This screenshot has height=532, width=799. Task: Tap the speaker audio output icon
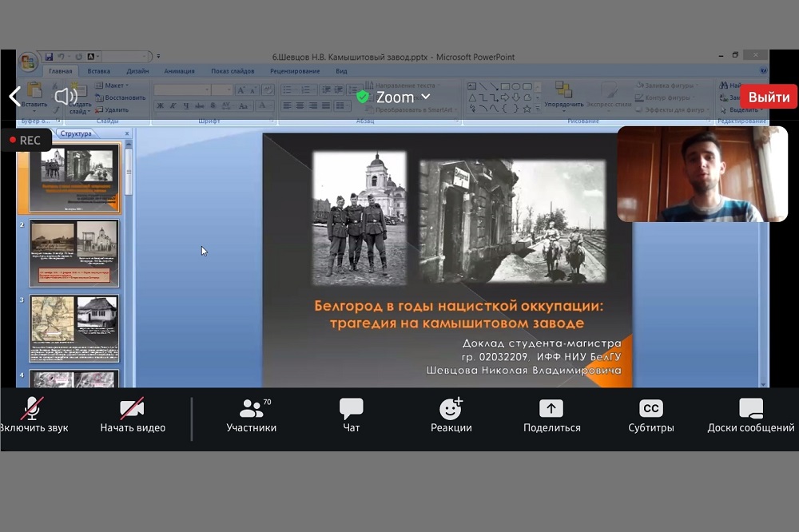66,97
